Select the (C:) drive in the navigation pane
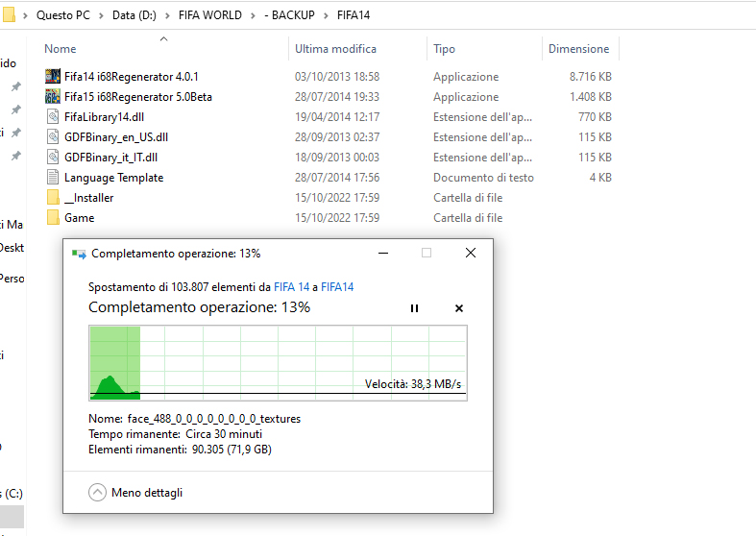Screen dimensions: 756x536 12,493
